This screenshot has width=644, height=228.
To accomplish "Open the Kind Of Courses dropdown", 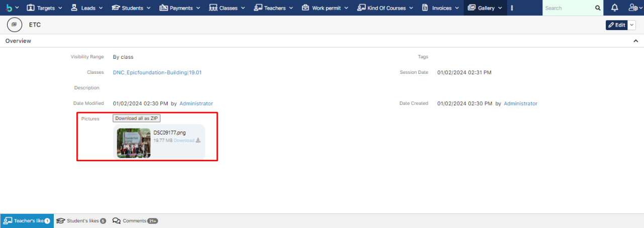I will point(385,8).
